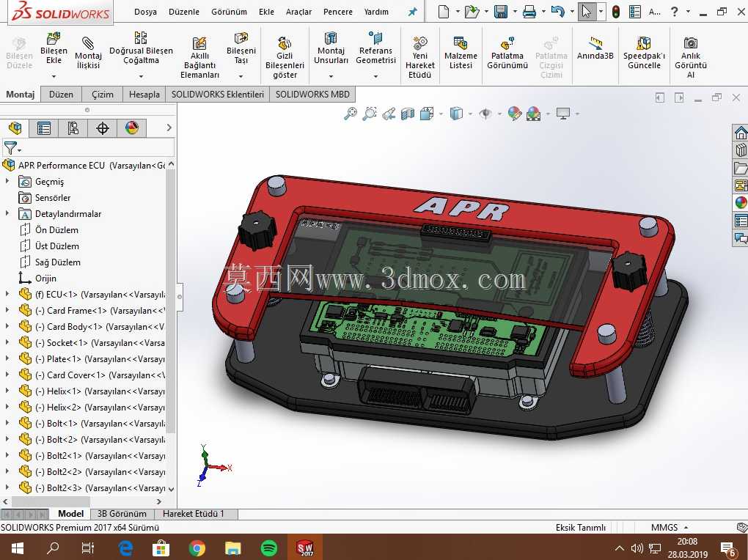
Task: Click the taskbar volume icon
Action: point(637,548)
